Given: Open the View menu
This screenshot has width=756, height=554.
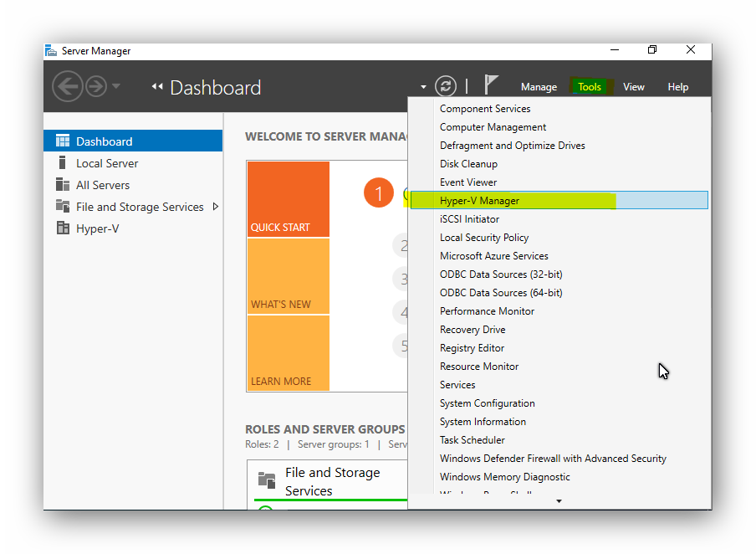Looking at the screenshot, I should click(x=634, y=87).
